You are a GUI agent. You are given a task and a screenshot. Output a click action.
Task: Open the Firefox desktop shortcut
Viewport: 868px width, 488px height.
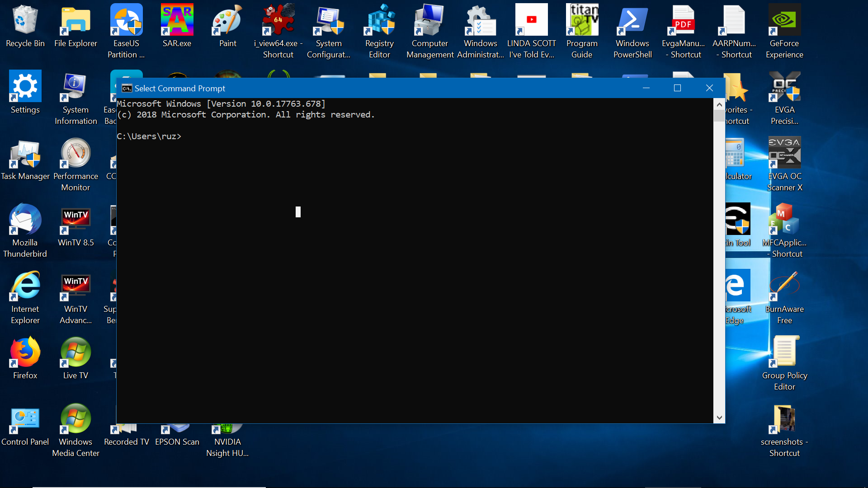coord(25,353)
